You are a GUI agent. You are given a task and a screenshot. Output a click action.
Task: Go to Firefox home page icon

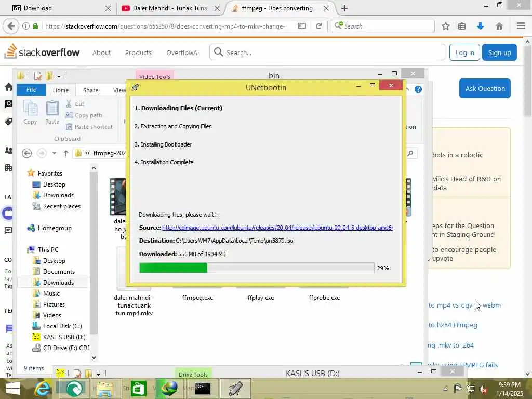click(x=499, y=26)
